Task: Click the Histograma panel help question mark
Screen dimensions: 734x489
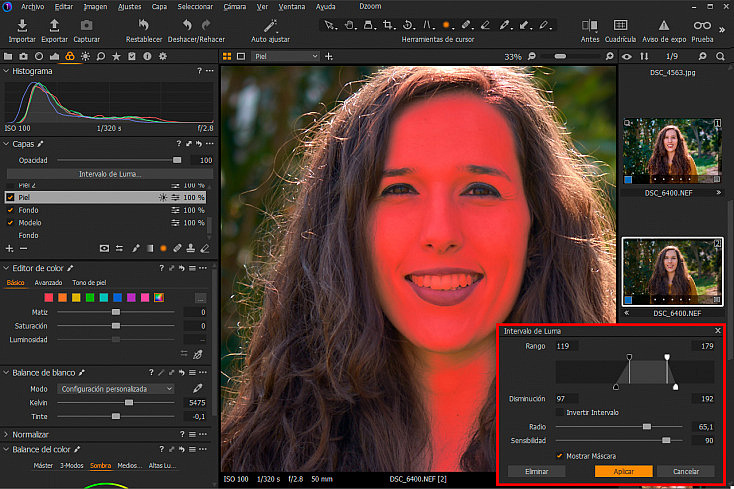Action: 199,71
